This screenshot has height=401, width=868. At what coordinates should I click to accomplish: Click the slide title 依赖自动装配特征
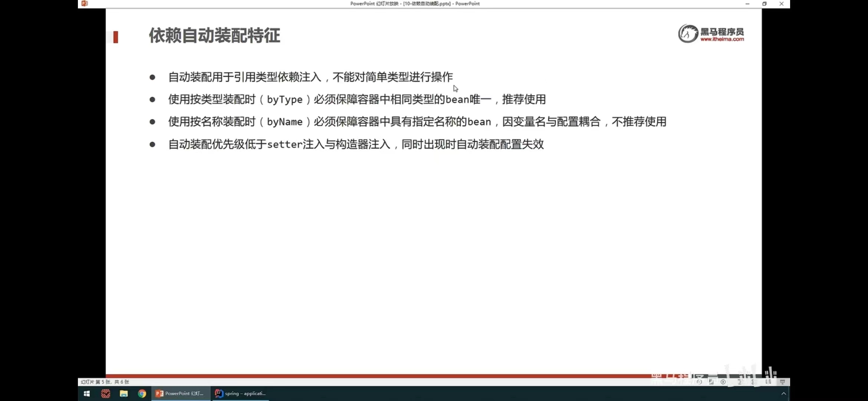coord(214,35)
